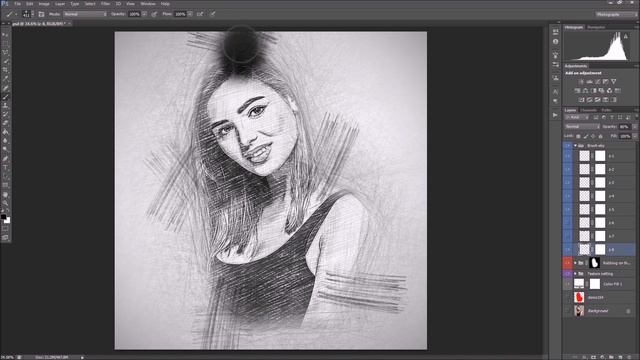Image resolution: width=640 pixels, height=360 pixels.
Task: Select the Horizontal Type tool
Action: (x=5, y=168)
